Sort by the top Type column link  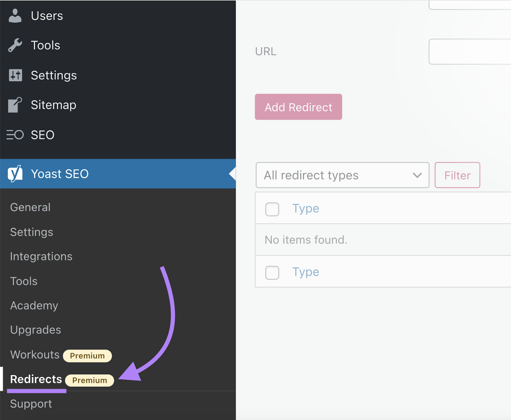click(x=306, y=209)
